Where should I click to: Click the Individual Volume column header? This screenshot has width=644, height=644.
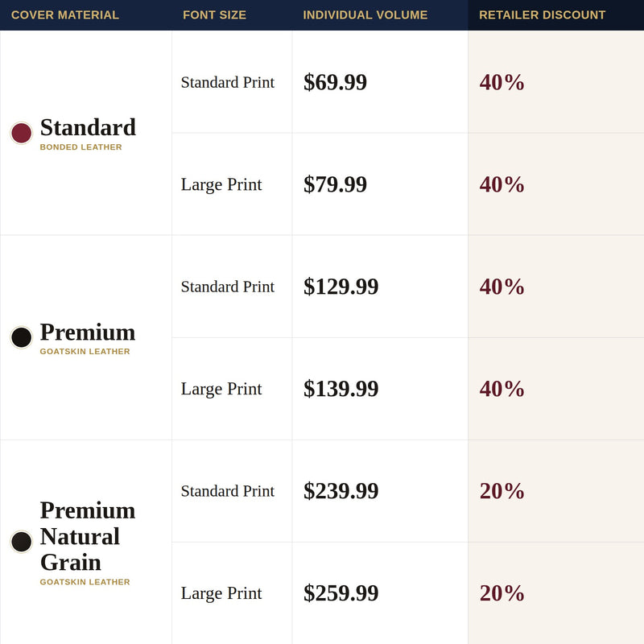[x=365, y=15]
